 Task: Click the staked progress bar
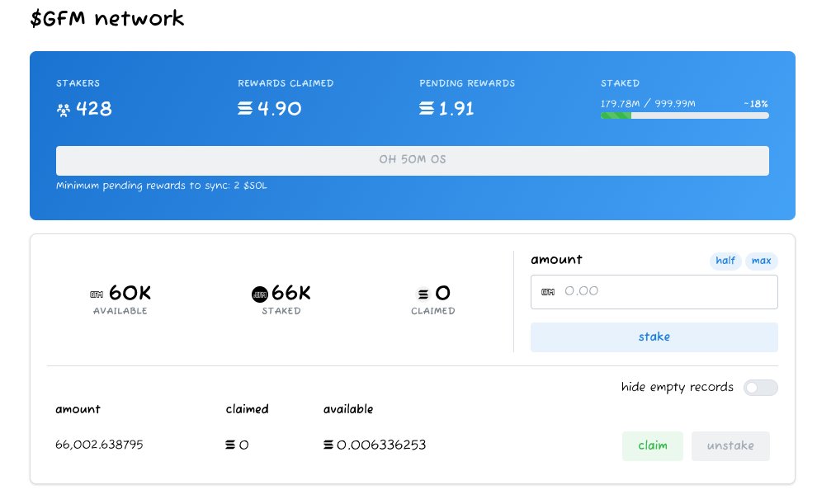[685, 115]
